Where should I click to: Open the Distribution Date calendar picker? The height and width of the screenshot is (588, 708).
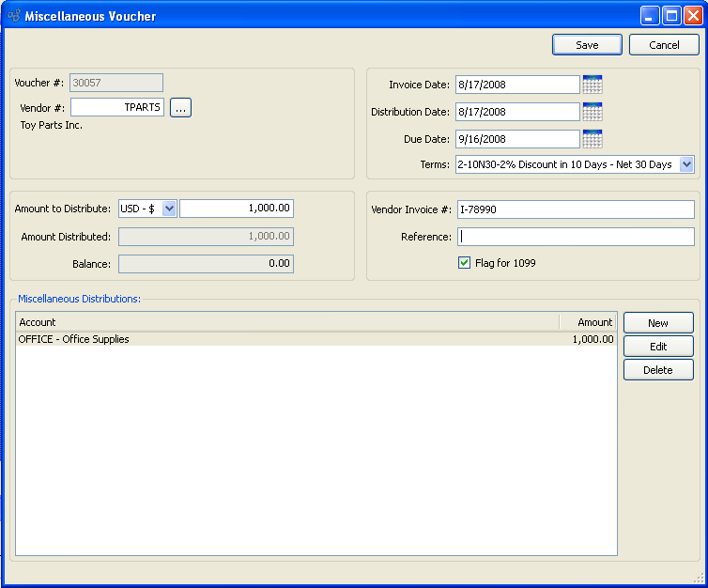coord(592,112)
